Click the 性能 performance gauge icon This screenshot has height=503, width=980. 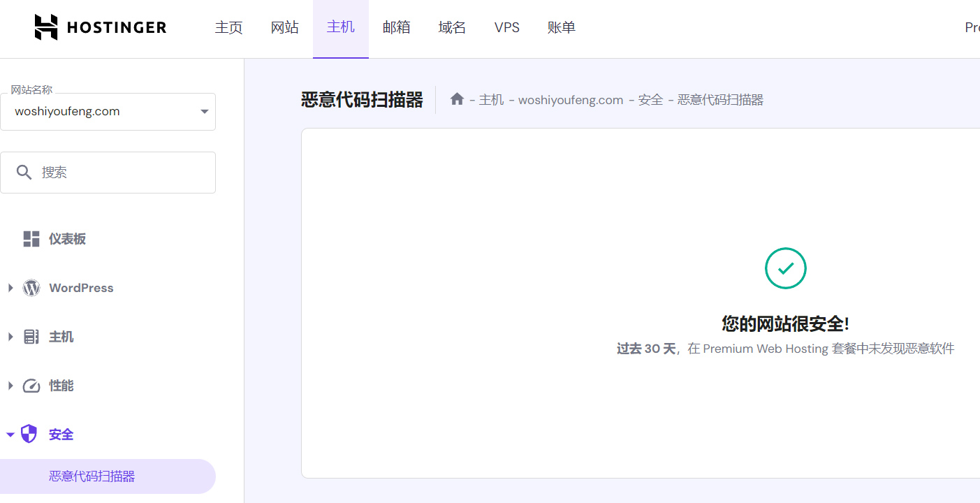click(x=31, y=385)
